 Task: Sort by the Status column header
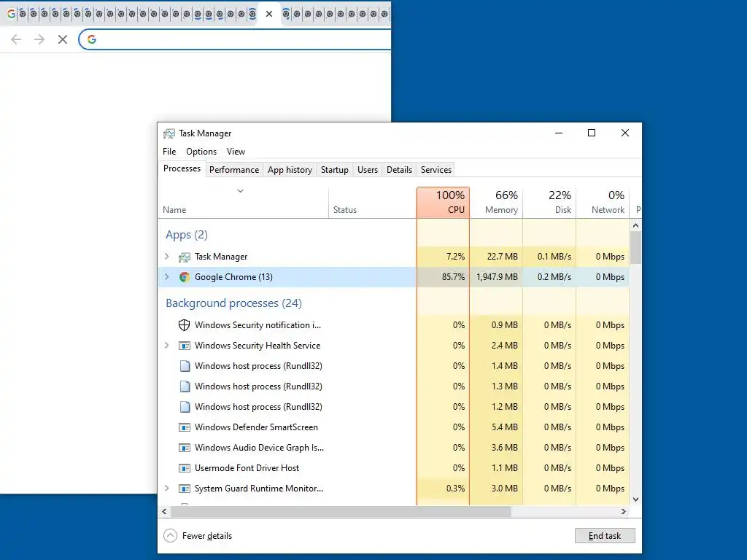(373, 203)
